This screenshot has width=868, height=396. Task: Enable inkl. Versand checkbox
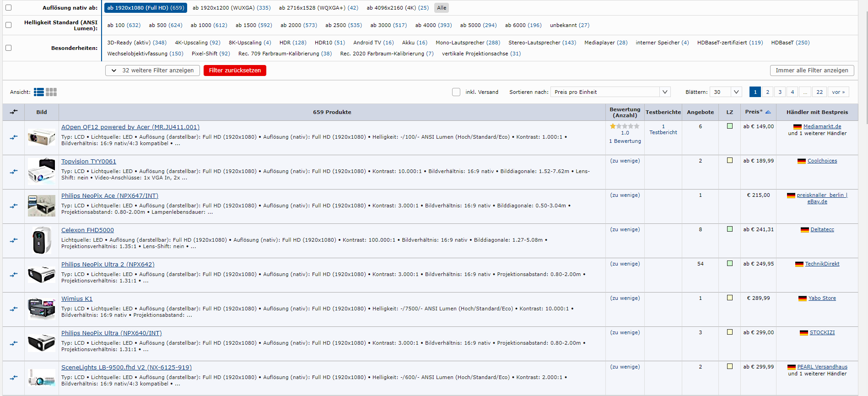[x=456, y=92]
